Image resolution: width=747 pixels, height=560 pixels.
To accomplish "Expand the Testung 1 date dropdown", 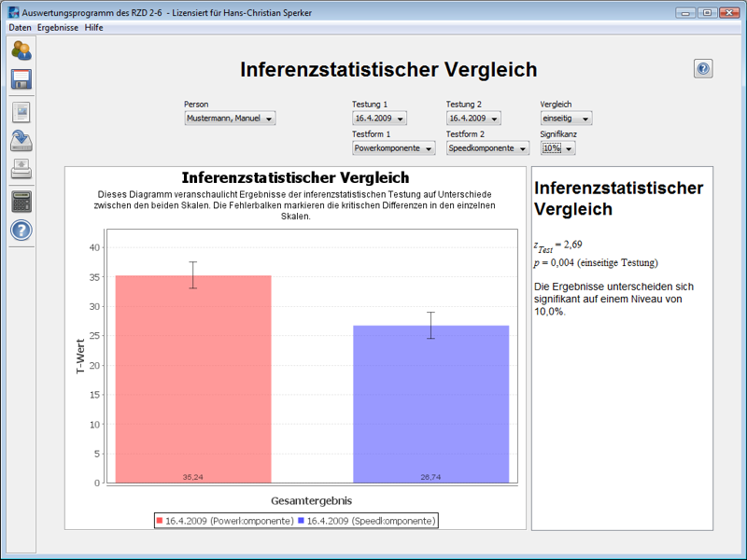I will tap(379, 119).
